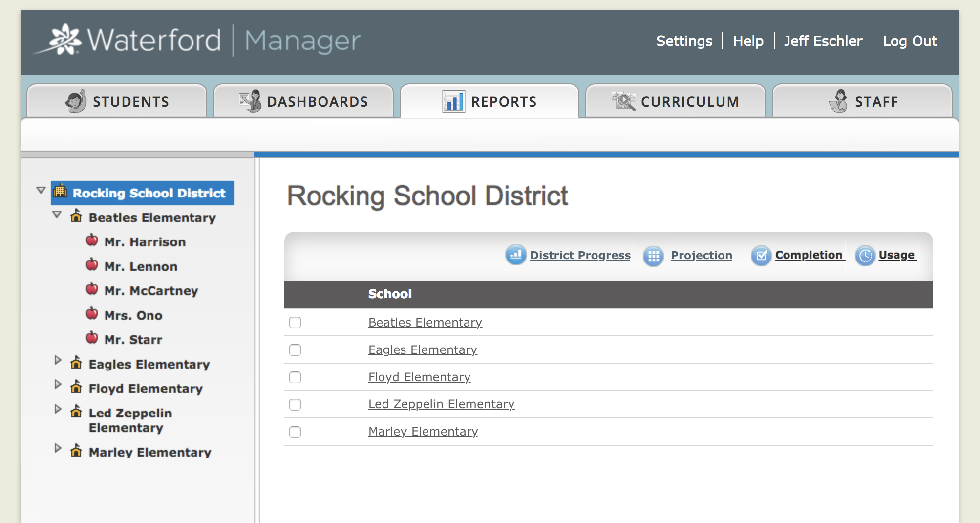Open the Help link

pos(748,41)
